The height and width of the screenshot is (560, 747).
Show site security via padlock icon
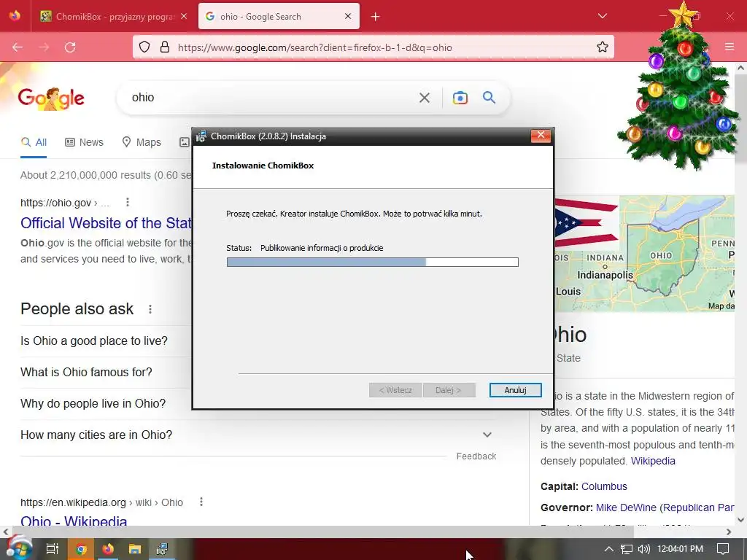tap(165, 47)
